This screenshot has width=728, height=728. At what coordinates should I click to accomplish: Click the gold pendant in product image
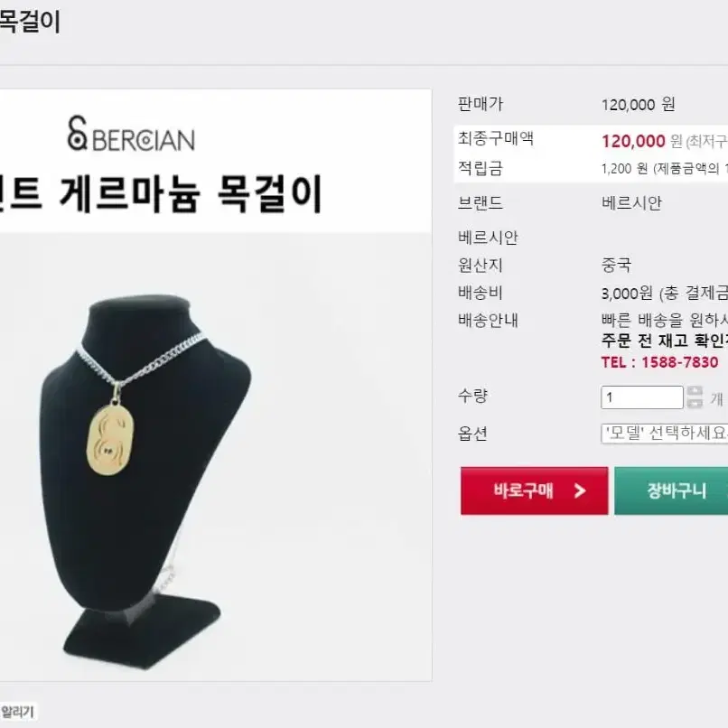pos(110,439)
